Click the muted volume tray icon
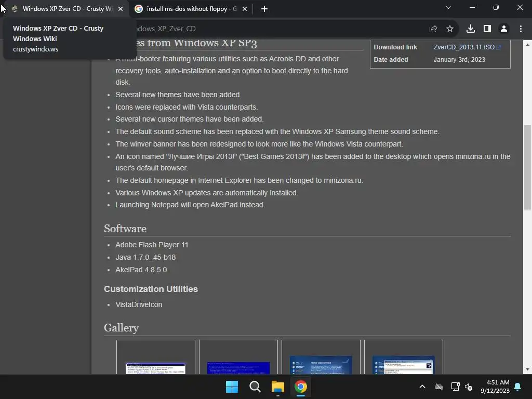532x399 pixels. coord(469,387)
